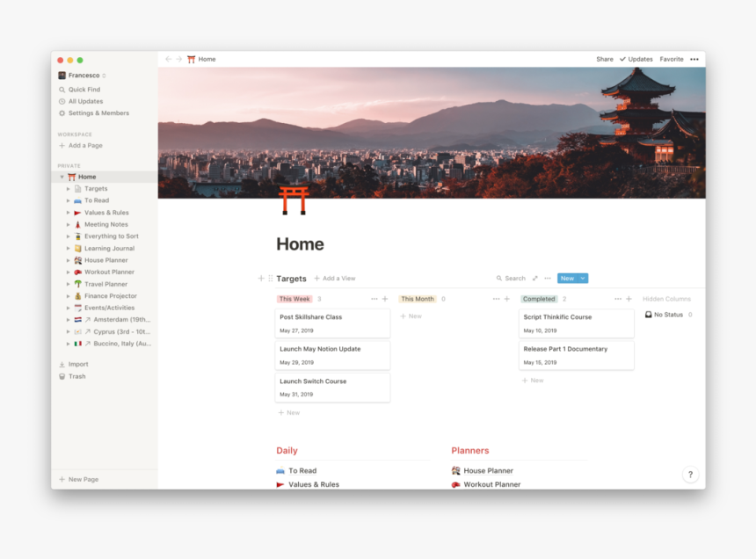Click the Home page title
756x559 pixels.
pyautogui.click(x=300, y=244)
